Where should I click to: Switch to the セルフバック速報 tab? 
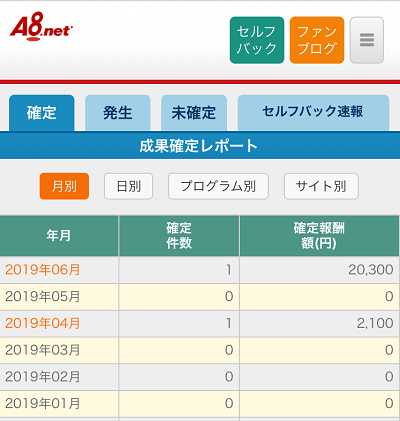313,113
